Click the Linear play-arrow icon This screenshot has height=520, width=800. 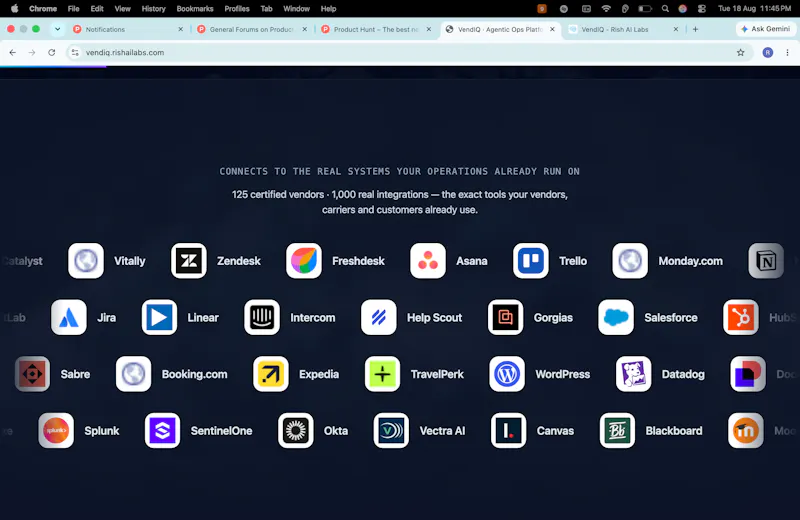tap(159, 317)
